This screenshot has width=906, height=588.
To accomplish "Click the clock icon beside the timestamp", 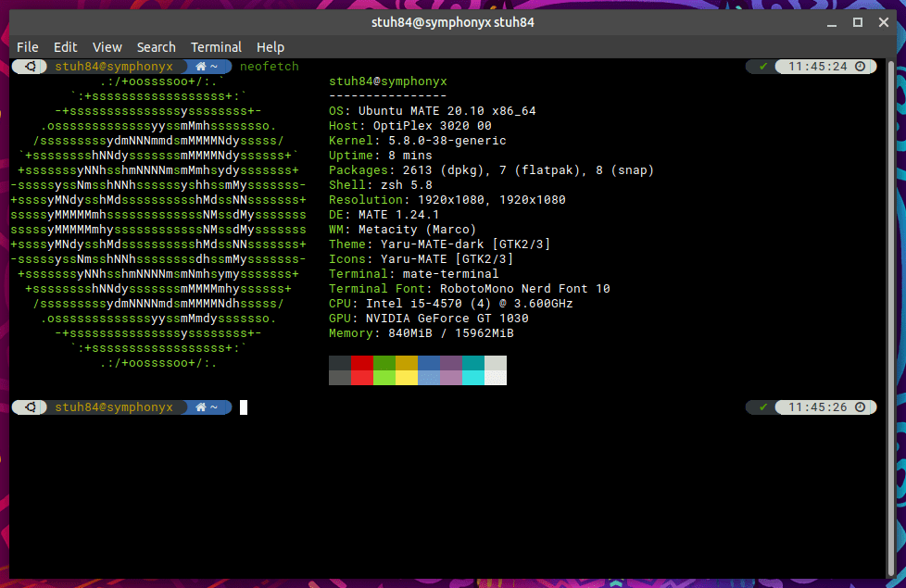I will 862,66.
